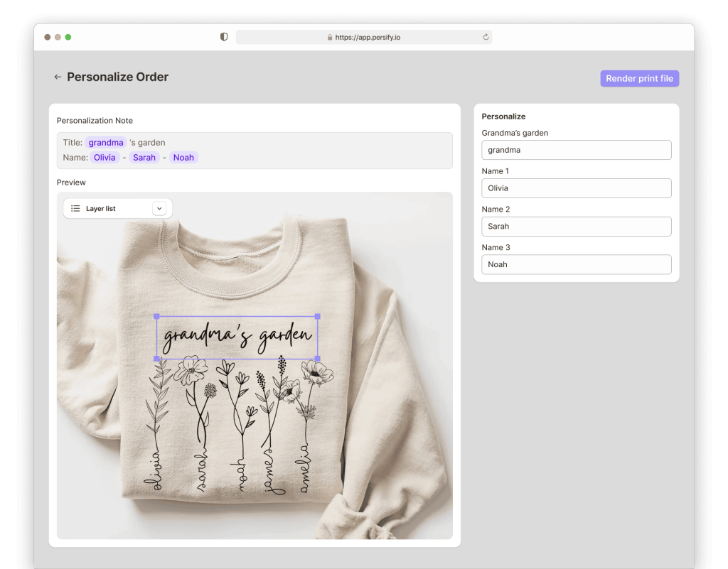Click the browser reload icon

[486, 38]
